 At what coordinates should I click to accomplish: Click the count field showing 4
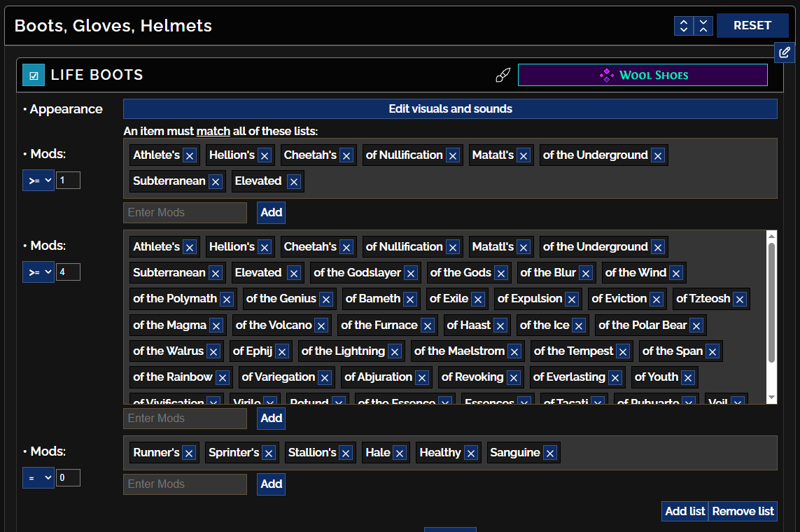tap(68, 272)
